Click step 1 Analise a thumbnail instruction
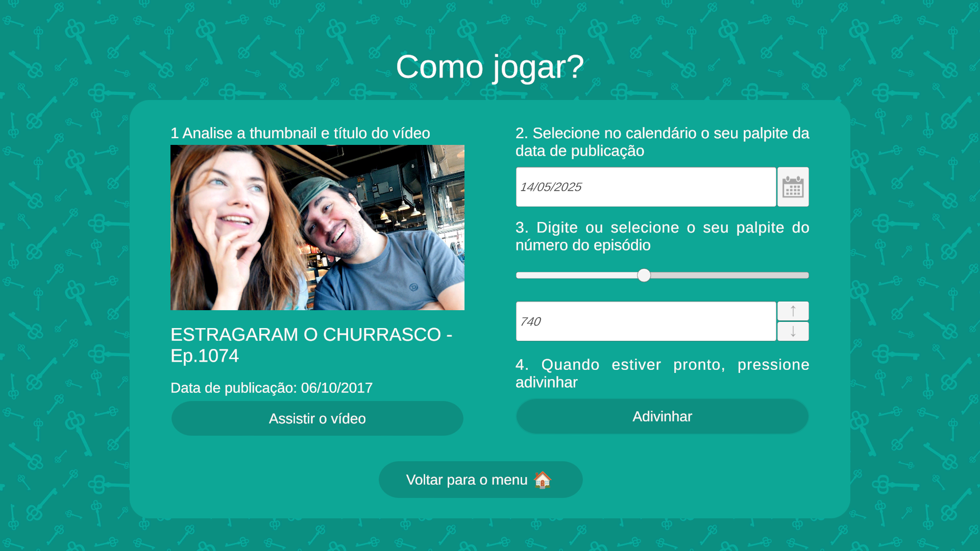 (x=300, y=133)
